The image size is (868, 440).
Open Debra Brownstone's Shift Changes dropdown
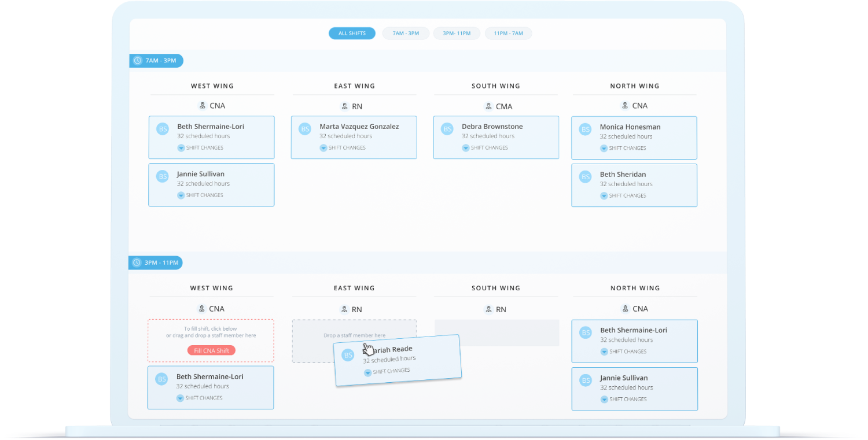[466, 148]
